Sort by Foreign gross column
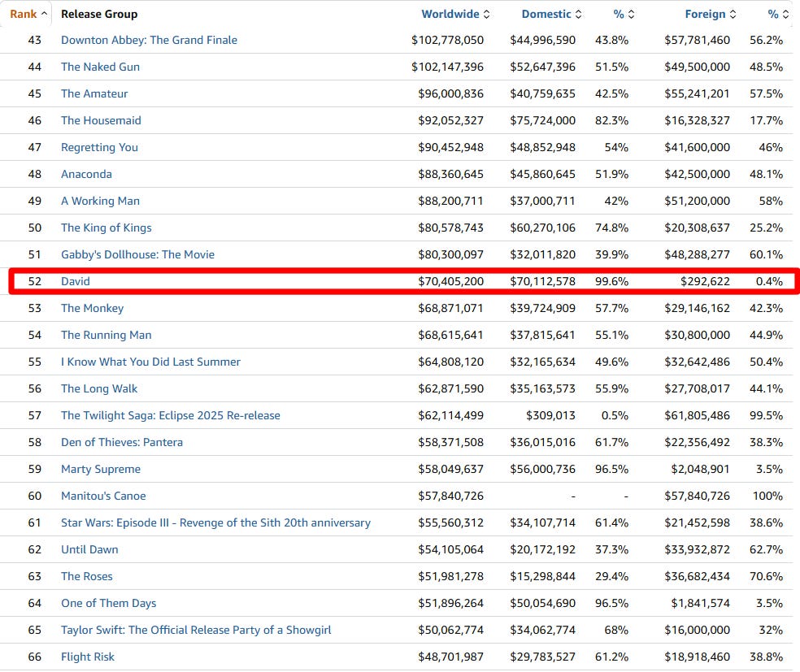 click(x=711, y=15)
